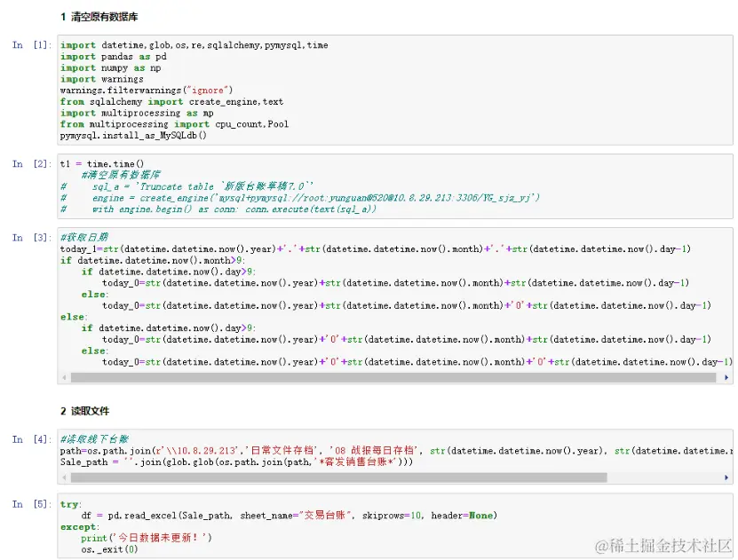Screen dimensions: 738x560
Task: Click right scroll arrow under date code cell
Action: 727,377
